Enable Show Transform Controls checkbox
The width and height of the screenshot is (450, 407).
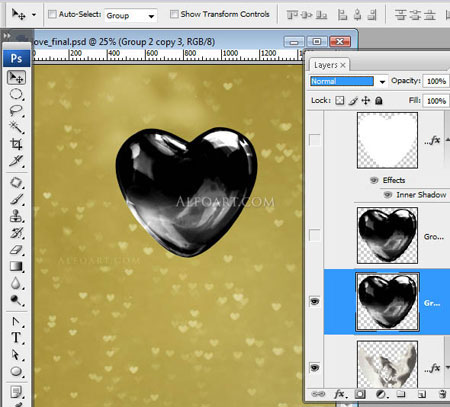tap(174, 14)
